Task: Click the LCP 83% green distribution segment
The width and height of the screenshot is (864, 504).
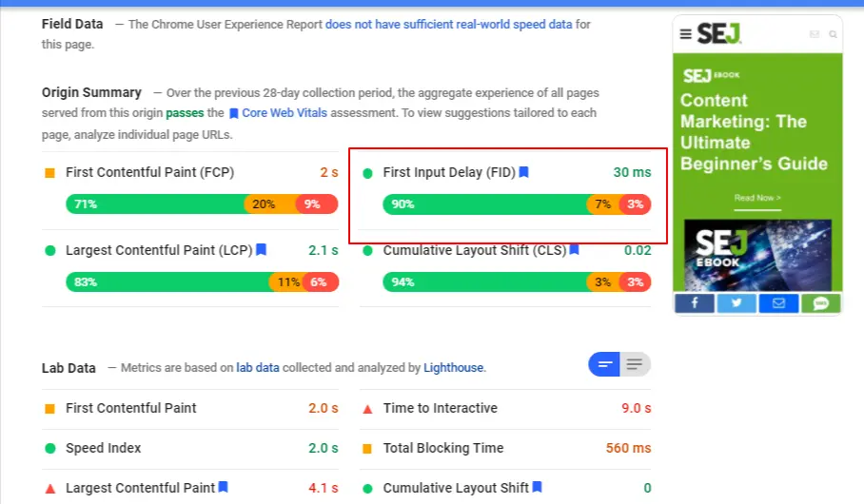Action: pyautogui.click(x=167, y=282)
